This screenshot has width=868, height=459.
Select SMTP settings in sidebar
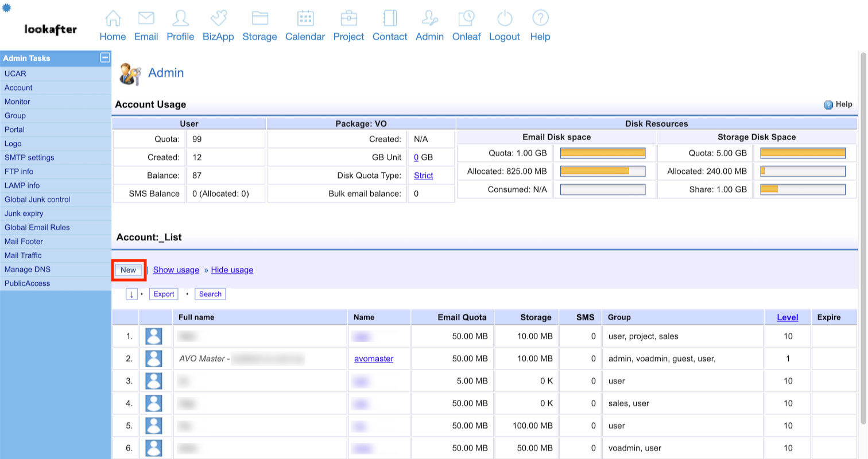29,158
